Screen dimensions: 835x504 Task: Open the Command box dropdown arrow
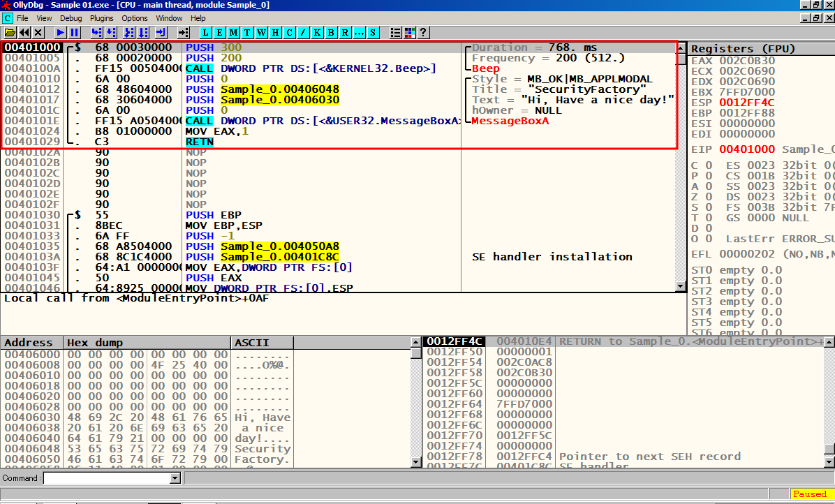[175, 478]
